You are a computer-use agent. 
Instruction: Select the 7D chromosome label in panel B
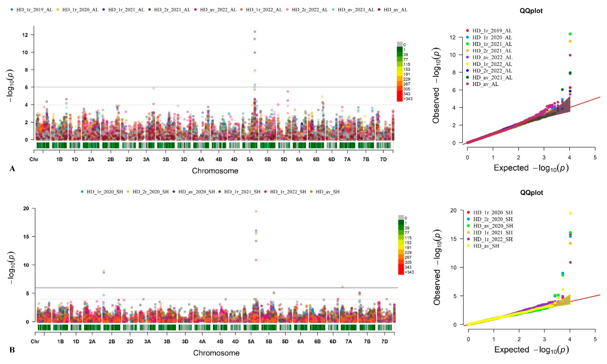coord(385,341)
